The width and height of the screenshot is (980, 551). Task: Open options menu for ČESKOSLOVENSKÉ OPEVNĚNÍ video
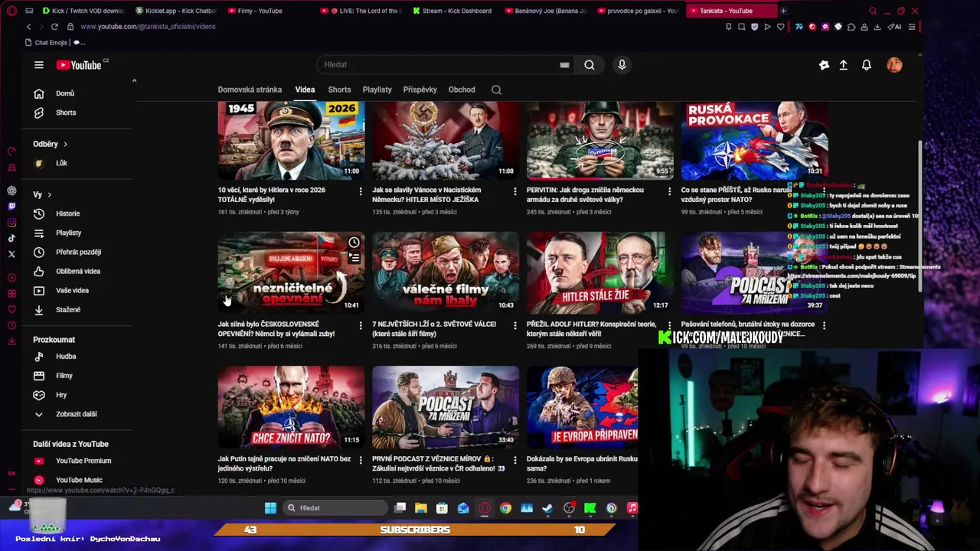point(361,325)
